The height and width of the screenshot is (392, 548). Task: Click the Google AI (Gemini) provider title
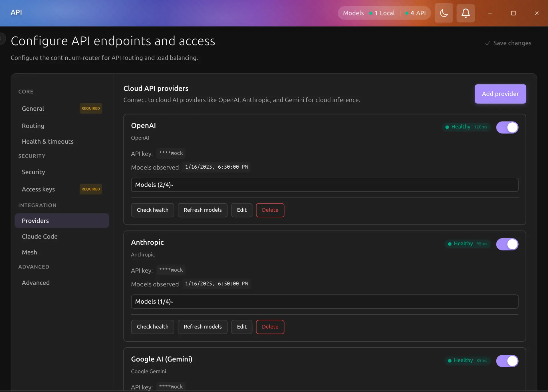[x=162, y=359]
